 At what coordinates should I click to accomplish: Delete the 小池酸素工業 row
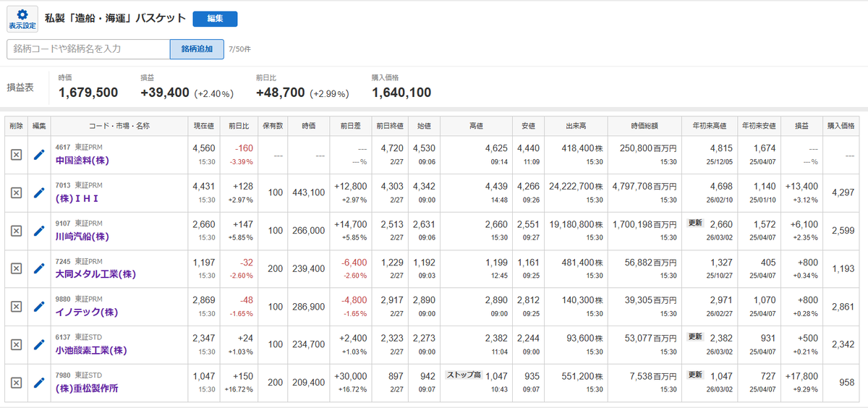16,344
